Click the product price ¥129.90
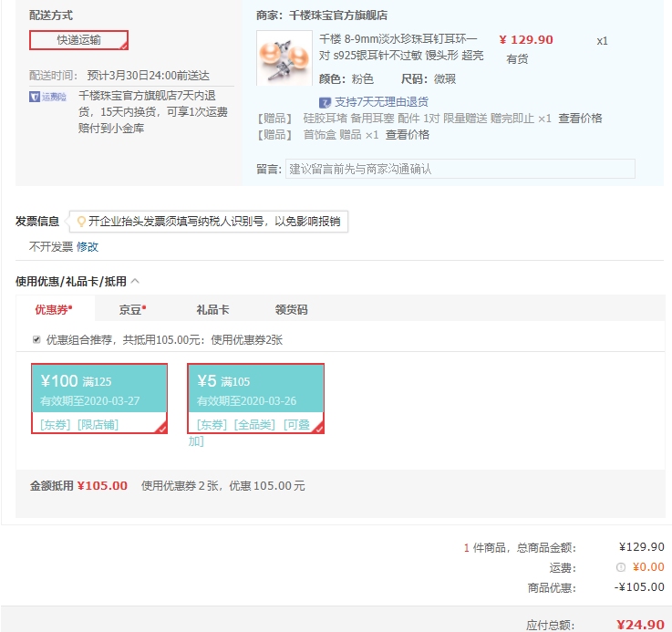Image resolution: width=672 pixels, height=632 pixels. pos(526,40)
